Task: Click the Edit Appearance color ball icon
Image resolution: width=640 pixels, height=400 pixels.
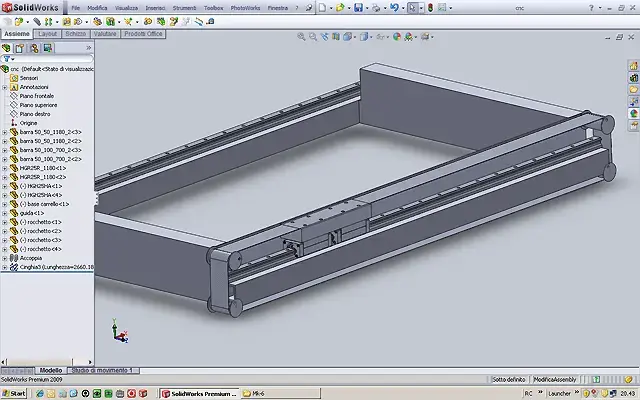Action: (x=397, y=37)
